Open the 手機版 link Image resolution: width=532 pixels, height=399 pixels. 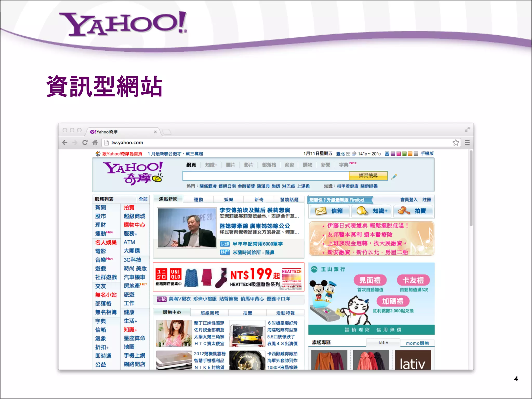(x=427, y=154)
